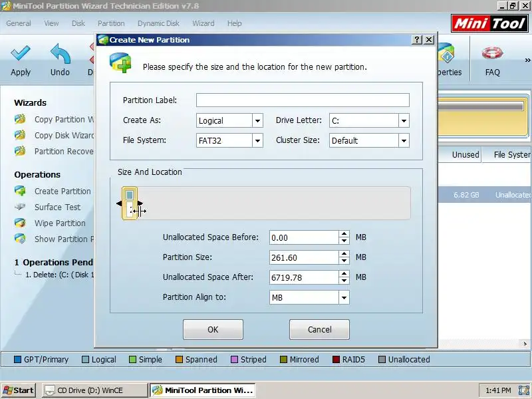This screenshot has height=399, width=532.
Task: Increase Unallocated Space Before value
Action: coord(344,234)
